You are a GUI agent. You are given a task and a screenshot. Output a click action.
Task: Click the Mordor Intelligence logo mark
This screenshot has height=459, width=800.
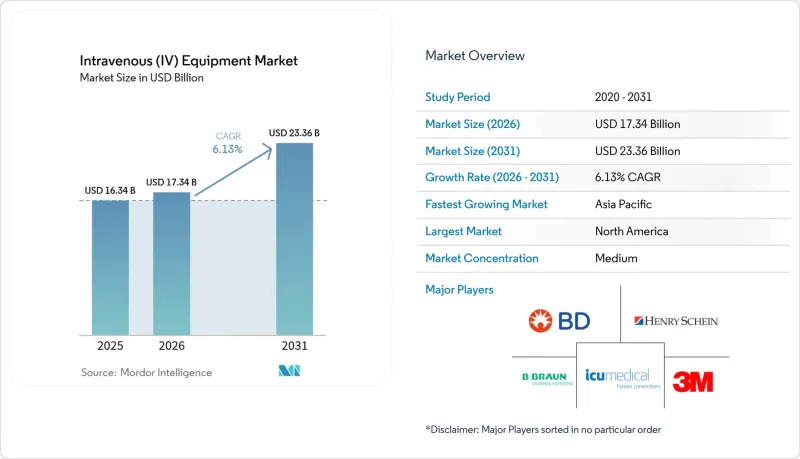pyautogui.click(x=289, y=371)
